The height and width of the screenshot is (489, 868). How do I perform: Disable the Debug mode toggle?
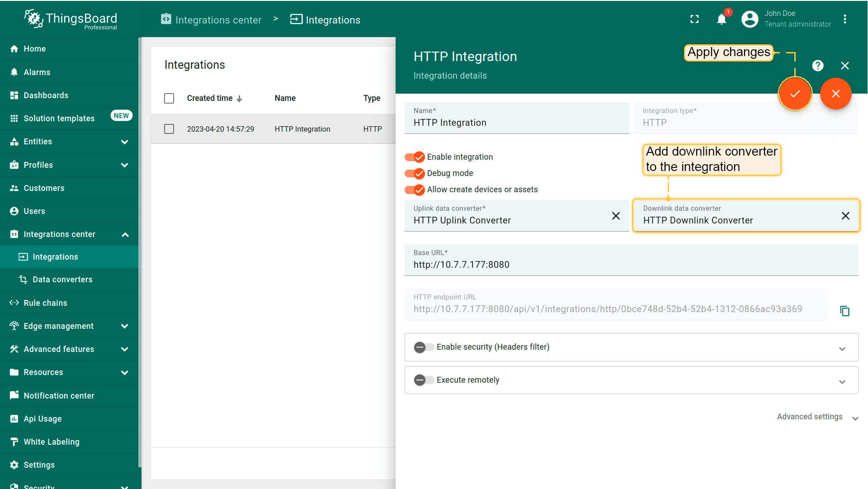coord(415,173)
